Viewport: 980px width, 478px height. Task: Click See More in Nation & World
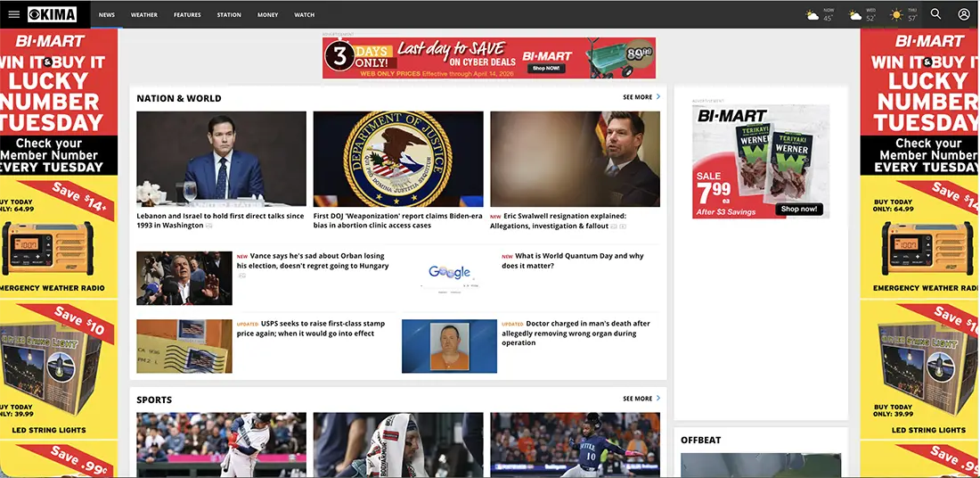click(x=638, y=97)
